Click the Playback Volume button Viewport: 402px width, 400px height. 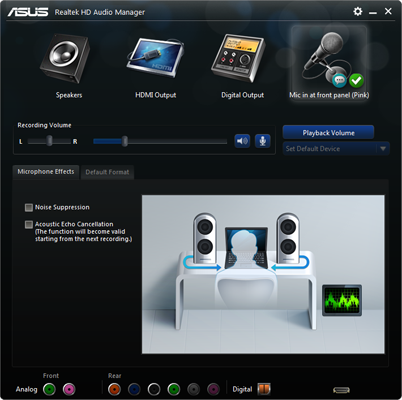[x=328, y=133]
